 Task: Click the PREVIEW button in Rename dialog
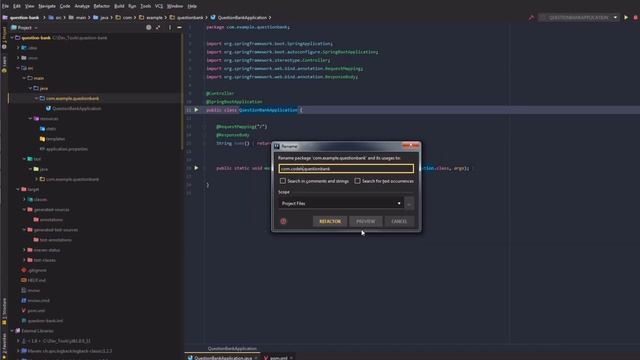(365, 221)
